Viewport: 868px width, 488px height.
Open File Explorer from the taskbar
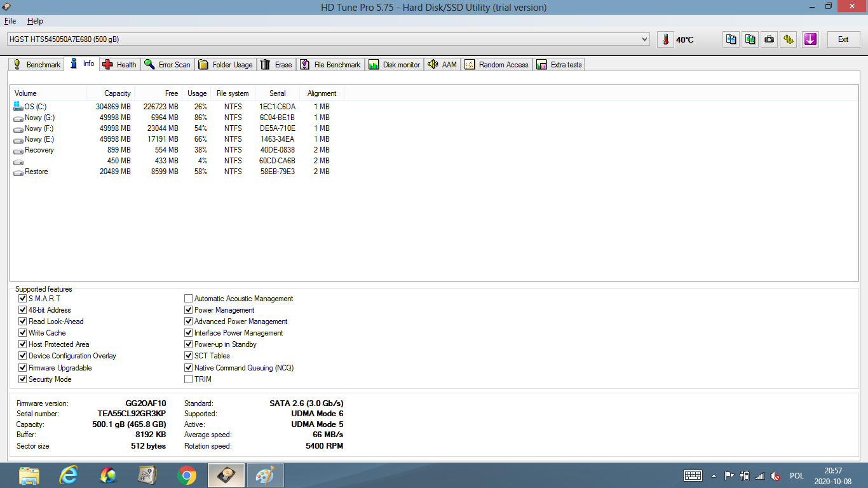[x=29, y=475]
